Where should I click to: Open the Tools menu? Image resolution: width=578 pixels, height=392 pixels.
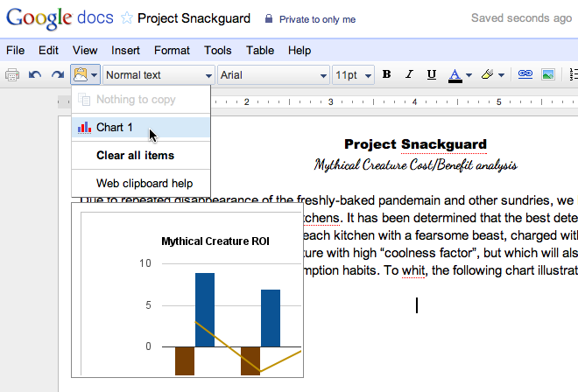click(217, 50)
